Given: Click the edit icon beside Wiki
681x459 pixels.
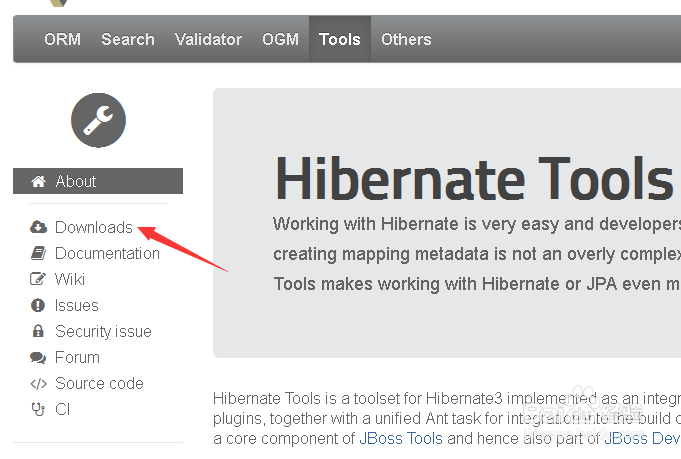Looking at the screenshot, I should 39,279.
